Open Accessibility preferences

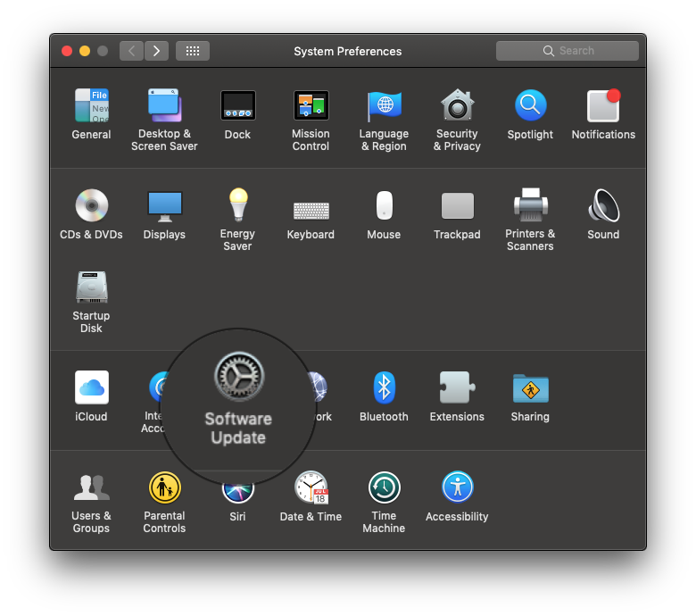pyautogui.click(x=457, y=487)
